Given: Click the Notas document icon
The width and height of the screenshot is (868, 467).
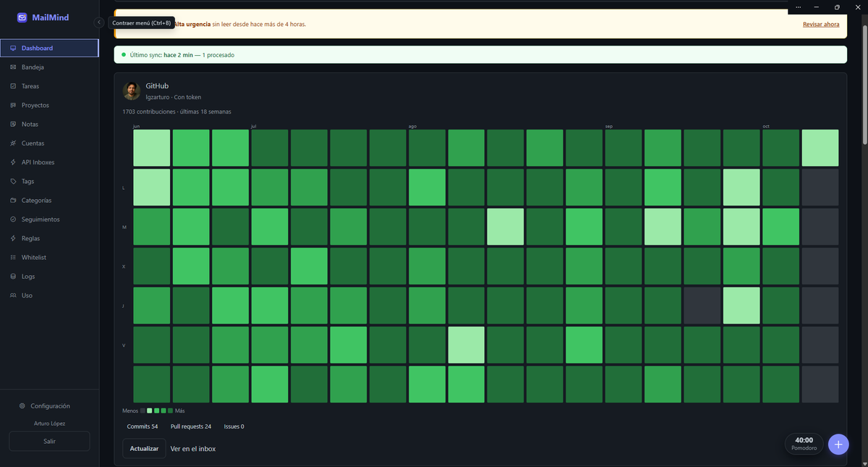Looking at the screenshot, I should click(x=13, y=125).
